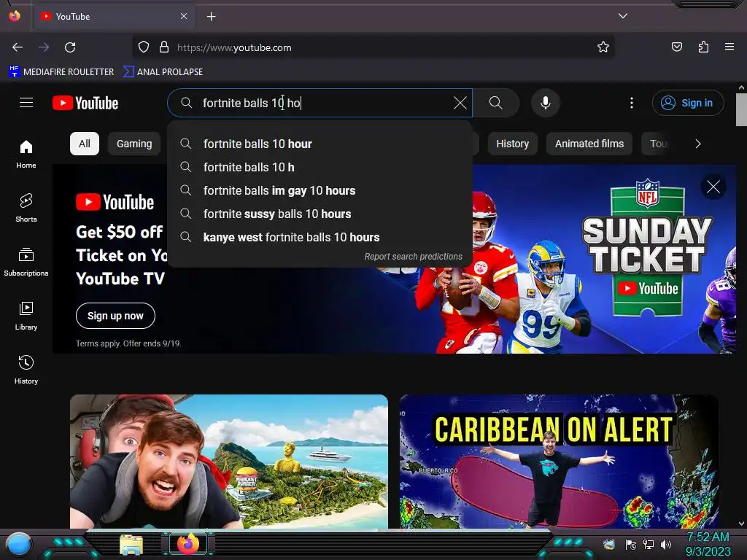Screen dimensions: 747x560
Task: Open the Windows Start orb
Action: coord(19,545)
